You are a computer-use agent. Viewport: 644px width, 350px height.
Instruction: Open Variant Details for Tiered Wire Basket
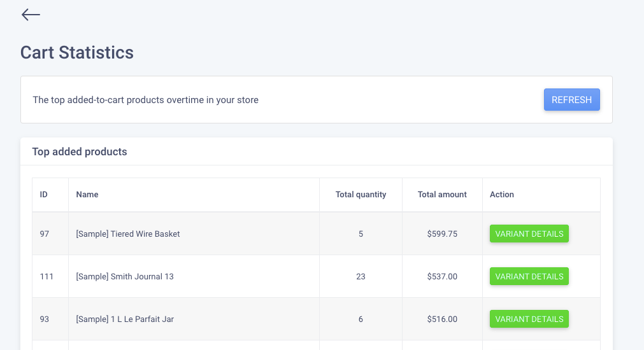click(529, 234)
